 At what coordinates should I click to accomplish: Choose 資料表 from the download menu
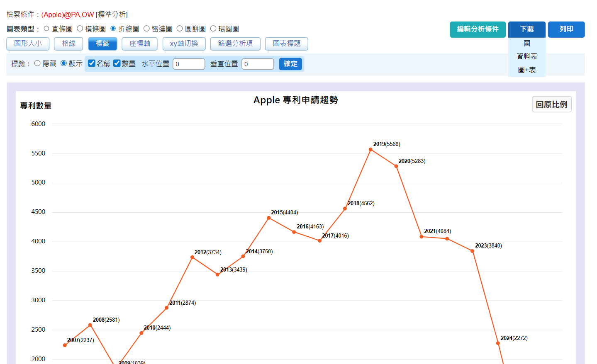(x=527, y=56)
